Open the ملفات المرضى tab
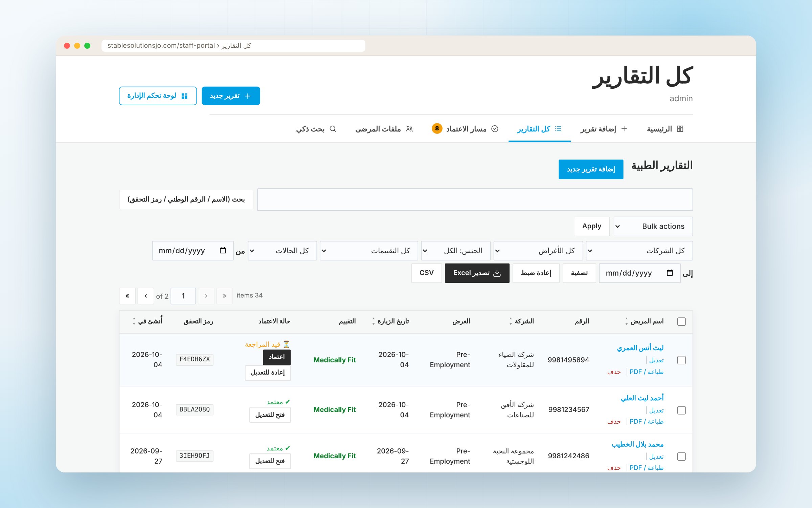Viewport: 812px width, 508px height. 384,129
